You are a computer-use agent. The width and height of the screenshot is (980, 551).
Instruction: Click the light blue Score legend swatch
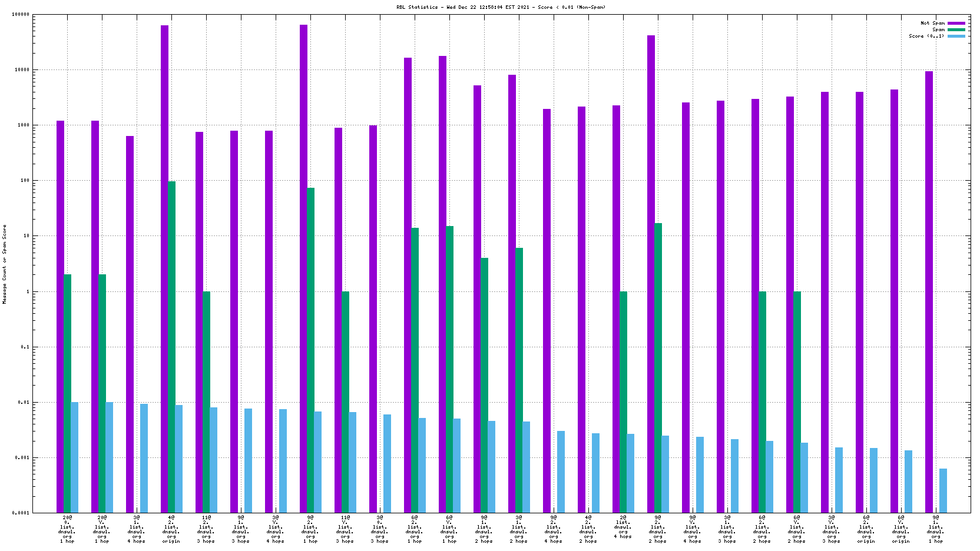[956, 36]
